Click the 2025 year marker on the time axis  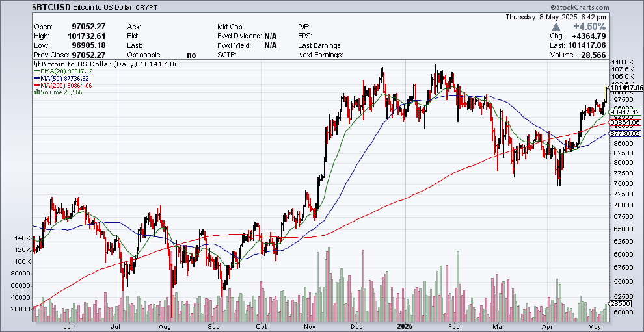point(406,326)
